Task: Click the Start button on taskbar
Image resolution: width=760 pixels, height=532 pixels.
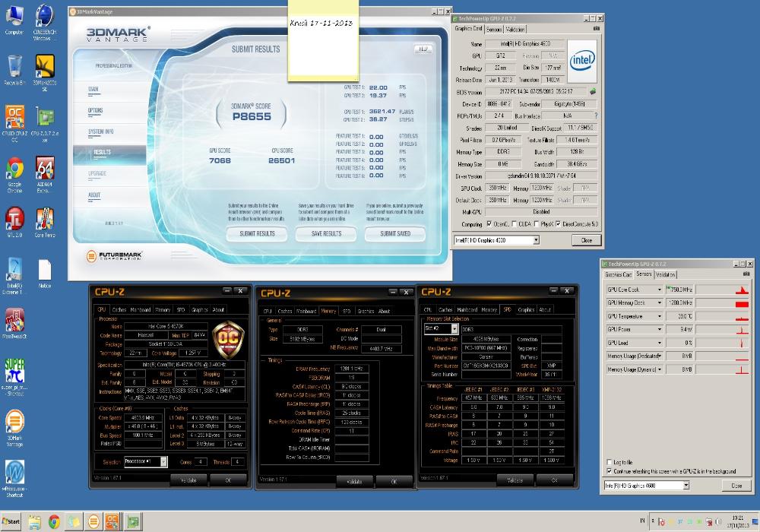Action: [x=11, y=521]
